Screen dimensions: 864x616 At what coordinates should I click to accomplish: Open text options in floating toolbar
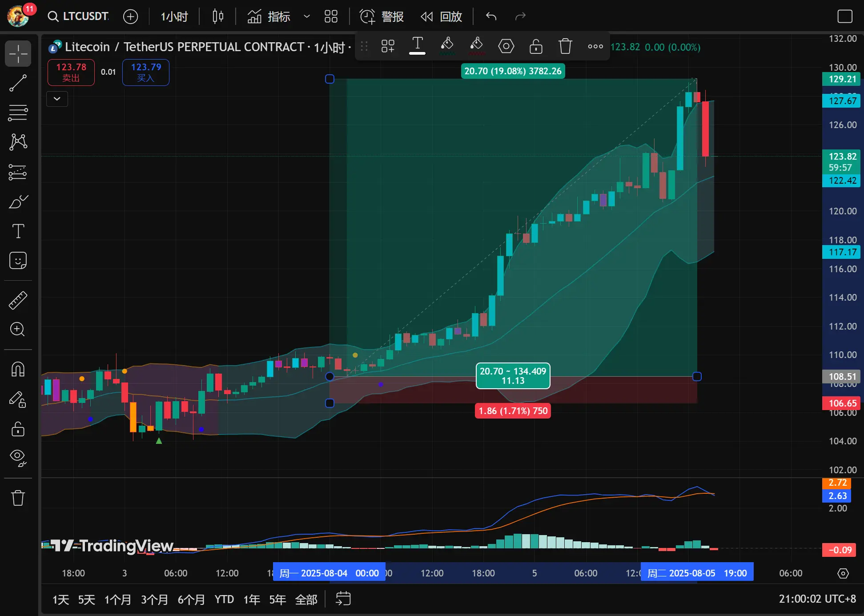(x=417, y=46)
